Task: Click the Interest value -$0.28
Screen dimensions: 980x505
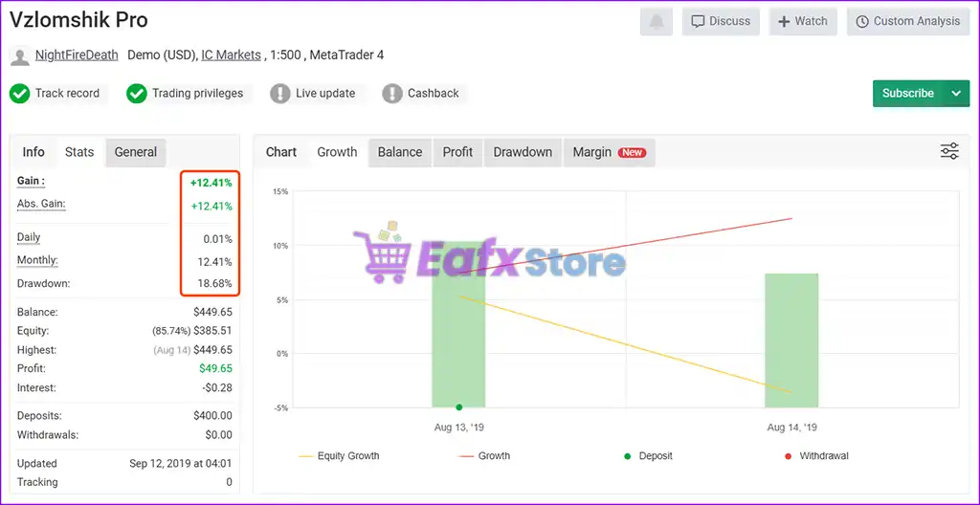Action: [x=217, y=387]
